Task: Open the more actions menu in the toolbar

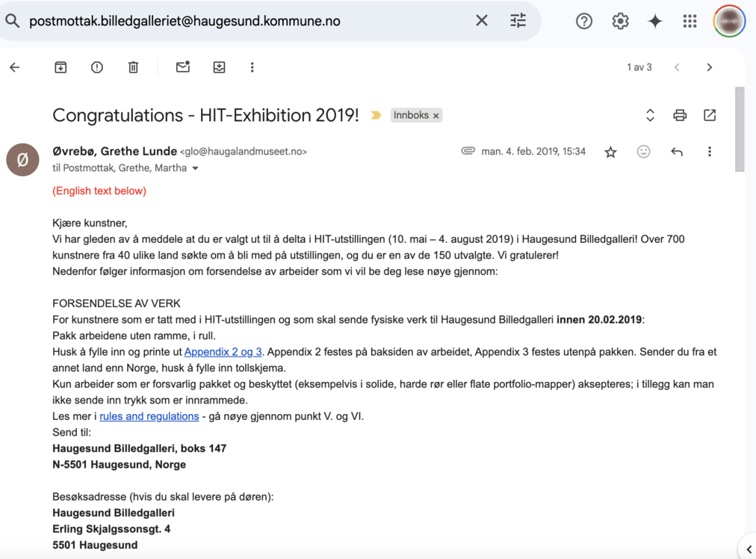Action: point(252,67)
